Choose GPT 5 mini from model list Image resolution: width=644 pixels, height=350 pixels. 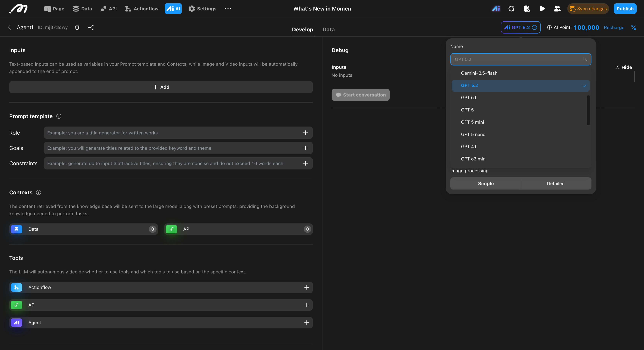pyautogui.click(x=472, y=122)
